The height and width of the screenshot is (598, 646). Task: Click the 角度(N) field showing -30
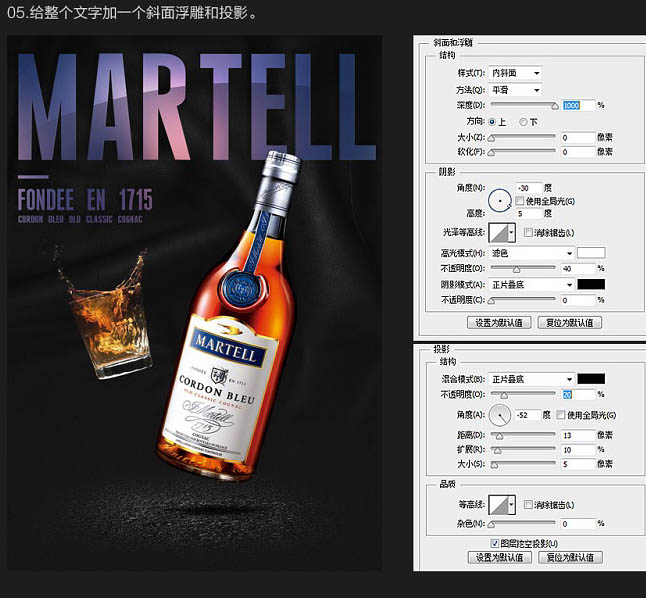(x=529, y=188)
